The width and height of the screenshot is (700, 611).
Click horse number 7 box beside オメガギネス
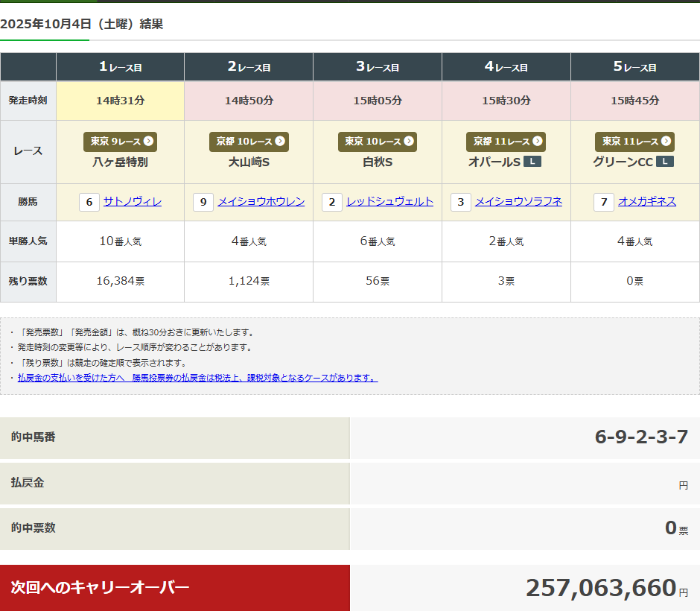pos(604,202)
